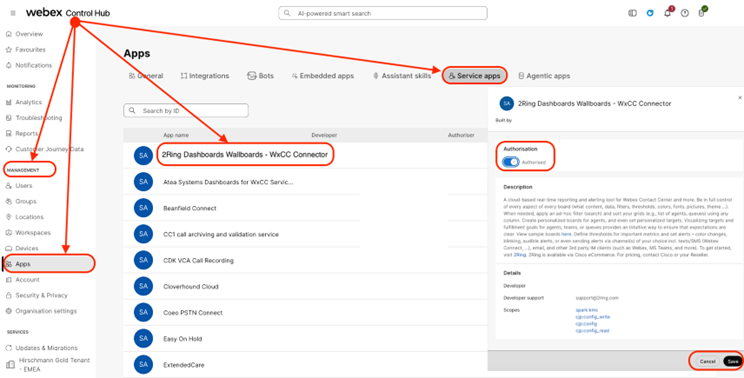Click the Organisation settings gear icon

pyautogui.click(x=9, y=311)
